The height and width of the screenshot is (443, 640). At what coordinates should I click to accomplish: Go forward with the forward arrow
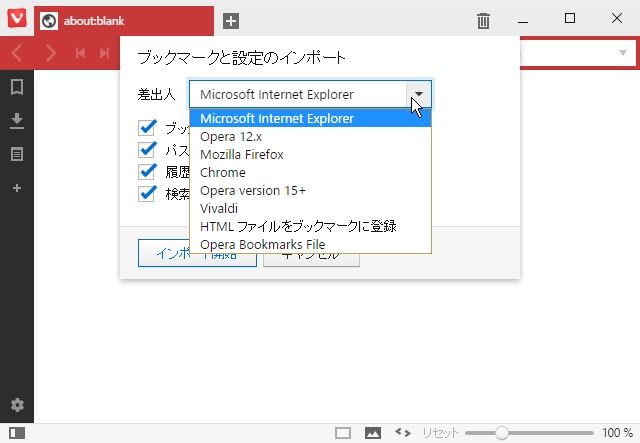coord(51,53)
